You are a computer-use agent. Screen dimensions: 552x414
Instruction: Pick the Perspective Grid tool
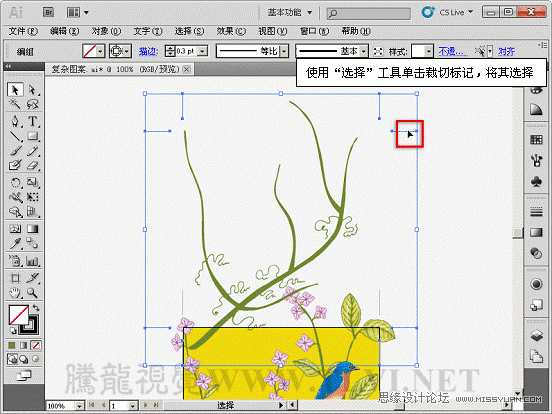pos(32,212)
